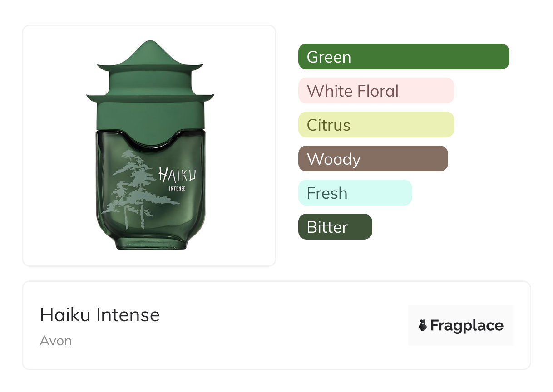Click the pine tree illustration on bottle
The image size is (553, 392).
(134, 186)
